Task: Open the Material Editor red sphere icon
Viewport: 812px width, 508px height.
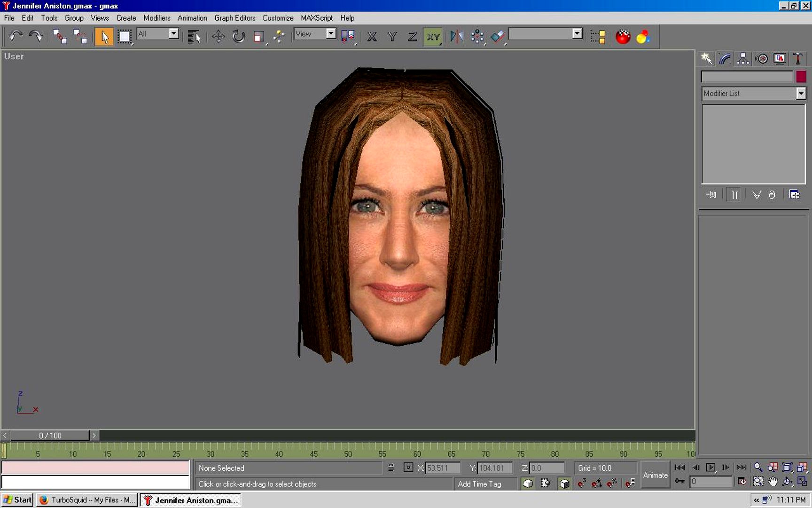Action: [623, 36]
